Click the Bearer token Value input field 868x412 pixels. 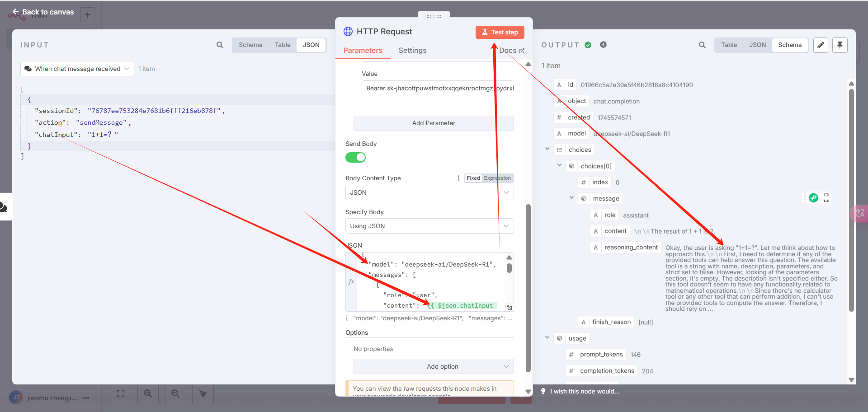[x=438, y=88]
